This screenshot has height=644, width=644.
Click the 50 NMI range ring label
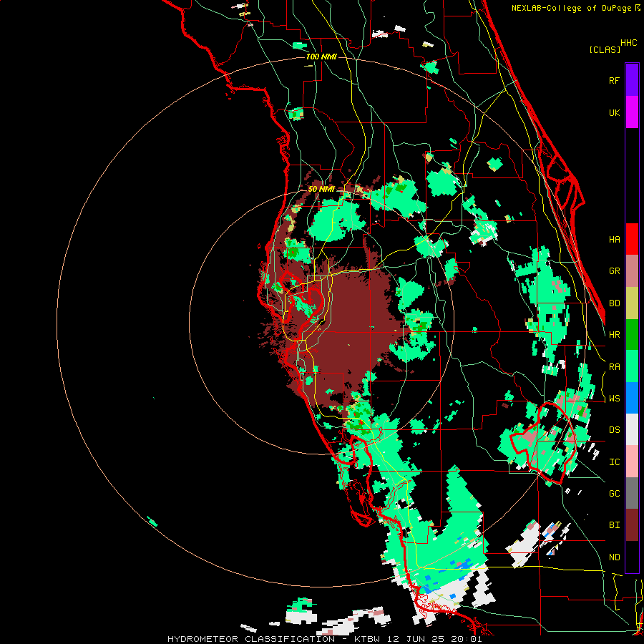[x=321, y=189]
